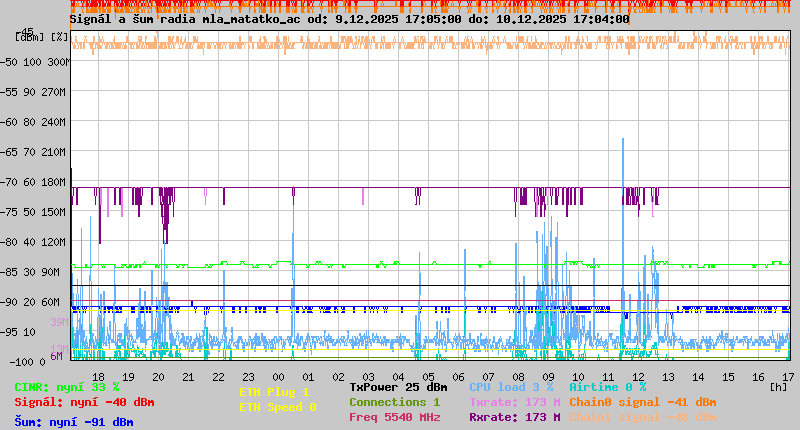Select the red Signál legend entry

pyautogui.click(x=84, y=402)
